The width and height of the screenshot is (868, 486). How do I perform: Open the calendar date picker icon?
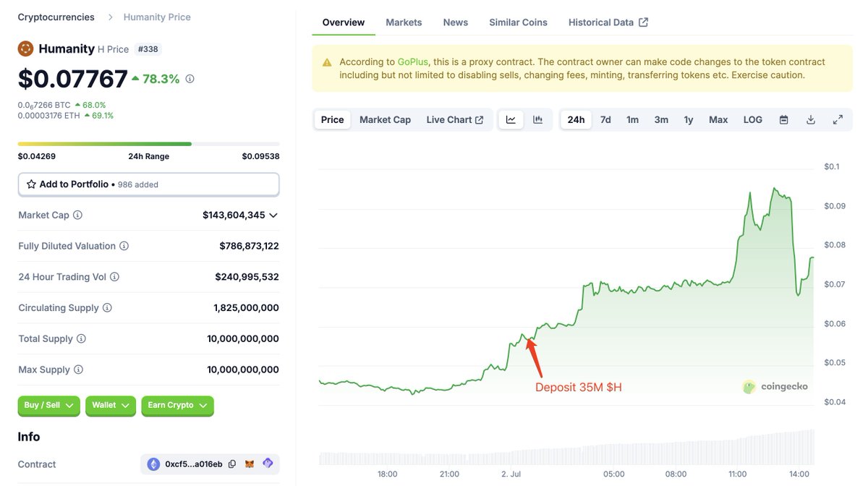coord(783,120)
